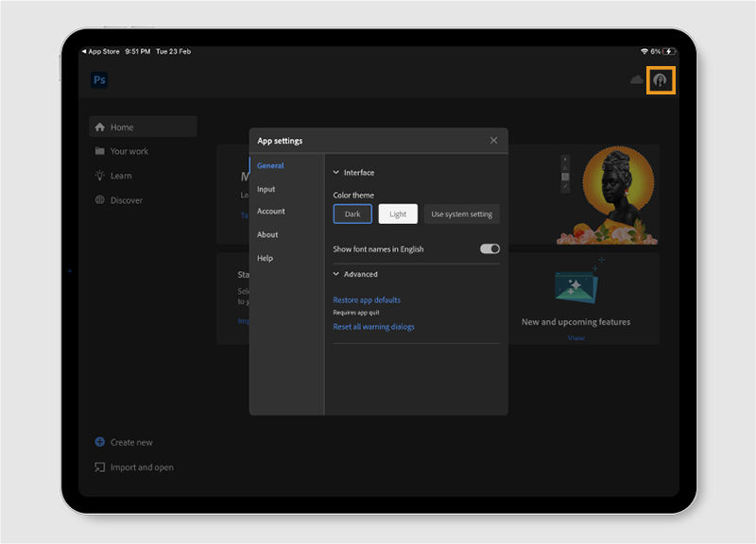Screen dimensions: 756x544
Task: Open the Account settings tab
Action: (x=270, y=212)
